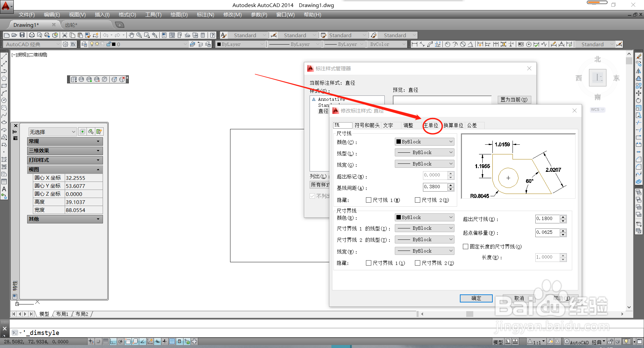Open the ByLayer color control swatch dropdown
The image size is (644, 348).
pyautogui.click(x=241, y=44)
